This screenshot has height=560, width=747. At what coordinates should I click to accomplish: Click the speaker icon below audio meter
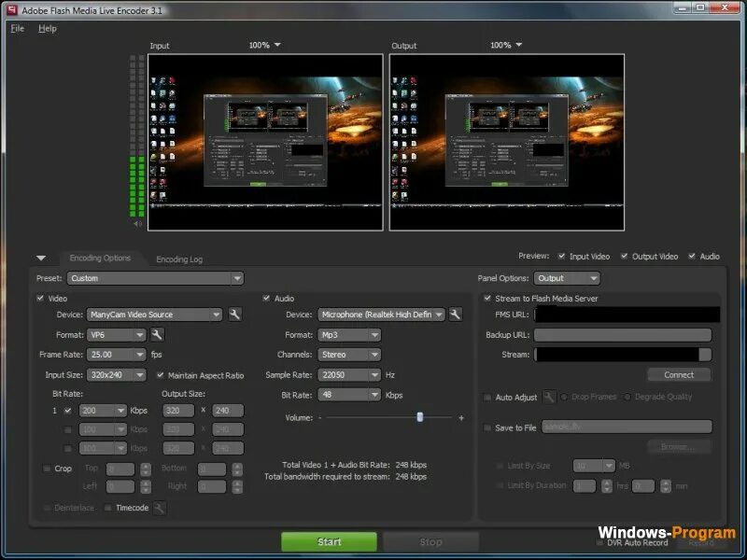click(x=137, y=223)
